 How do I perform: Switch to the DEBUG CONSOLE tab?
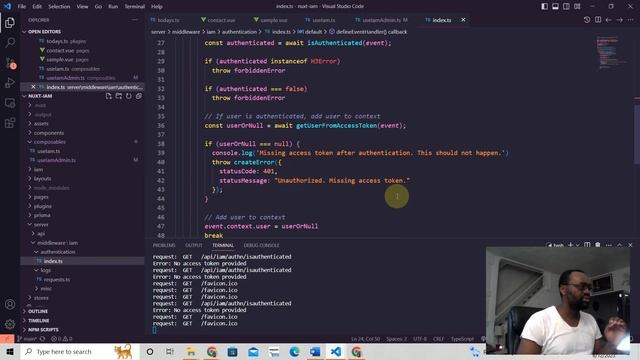tap(261, 245)
